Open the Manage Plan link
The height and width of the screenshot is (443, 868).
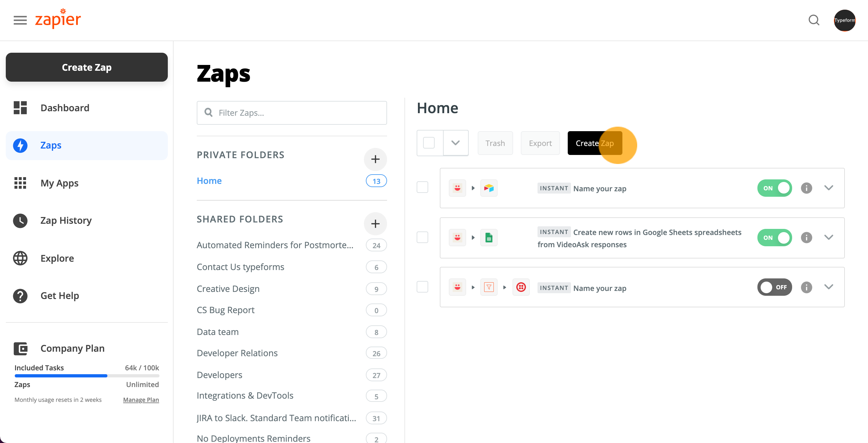tap(141, 400)
